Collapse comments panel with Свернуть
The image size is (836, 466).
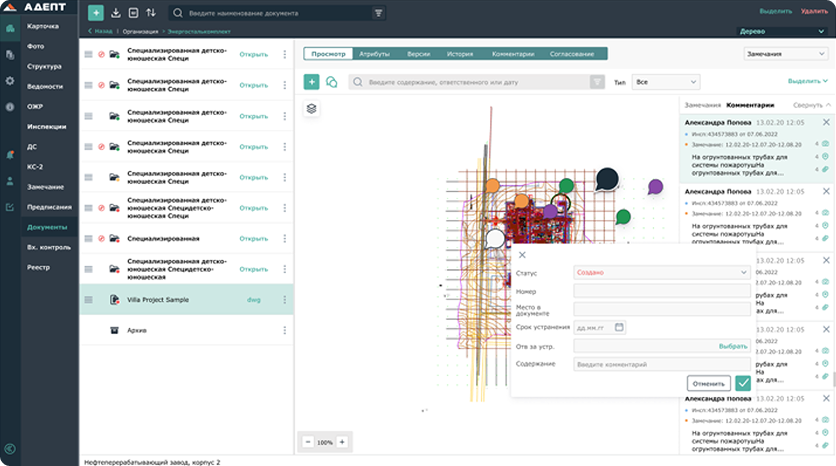pyautogui.click(x=811, y=105)
